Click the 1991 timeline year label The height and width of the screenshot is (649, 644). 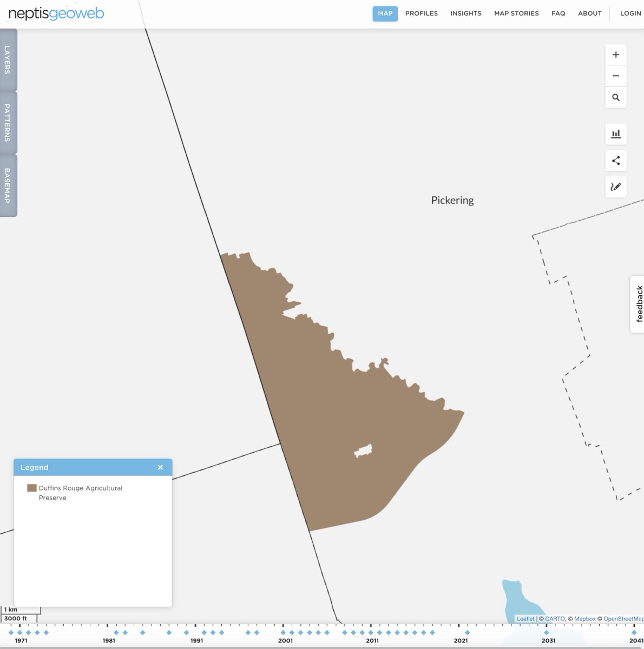point(197,640)
